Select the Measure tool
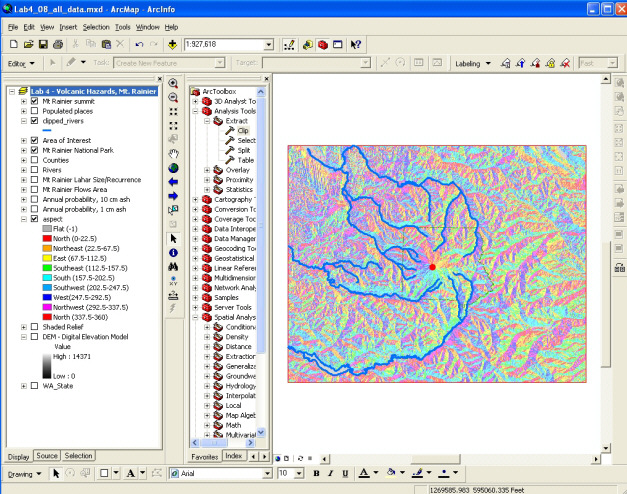Screen dimensions: 627x494 pyautogui.click(x=173, y=296)
